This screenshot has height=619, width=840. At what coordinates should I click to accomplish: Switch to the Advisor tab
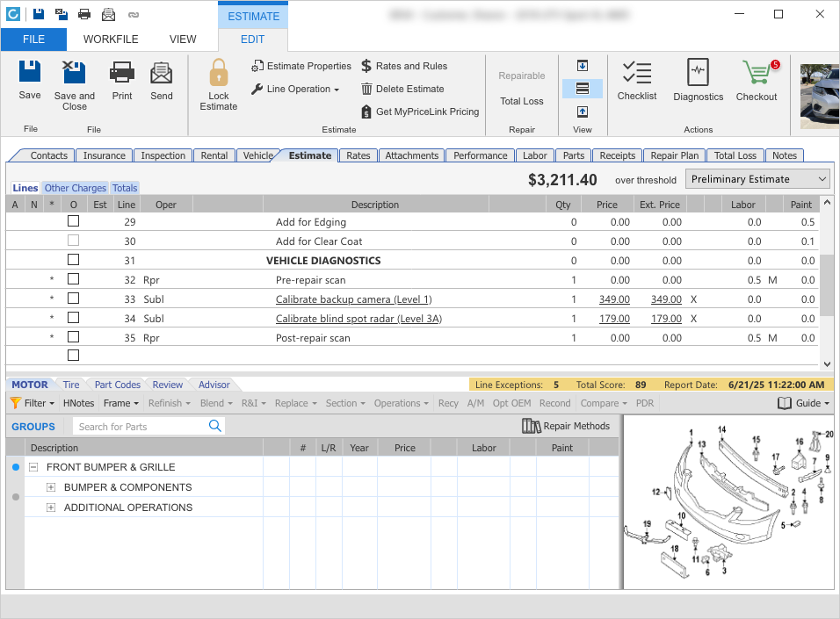pos(214,385)
